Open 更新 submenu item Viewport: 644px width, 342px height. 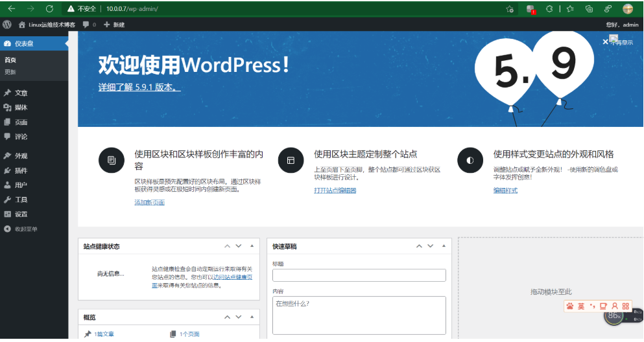point(10,72)
